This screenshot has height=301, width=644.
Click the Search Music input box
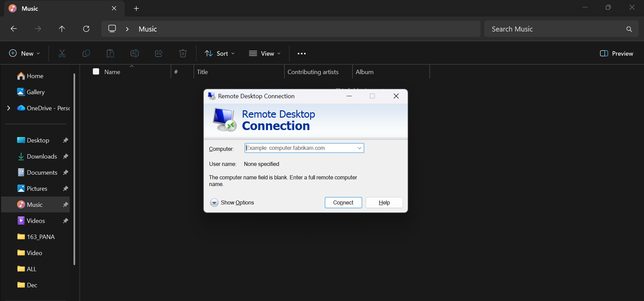tap(554, 29)
